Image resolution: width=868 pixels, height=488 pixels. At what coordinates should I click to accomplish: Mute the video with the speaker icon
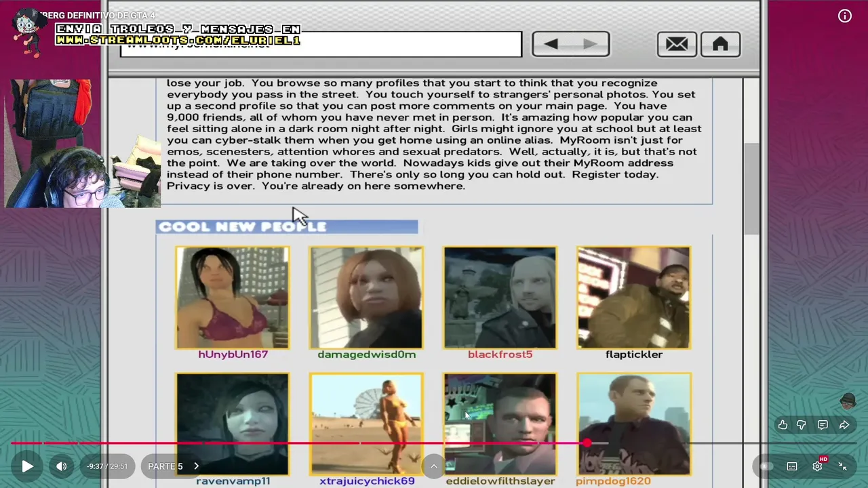61,466
